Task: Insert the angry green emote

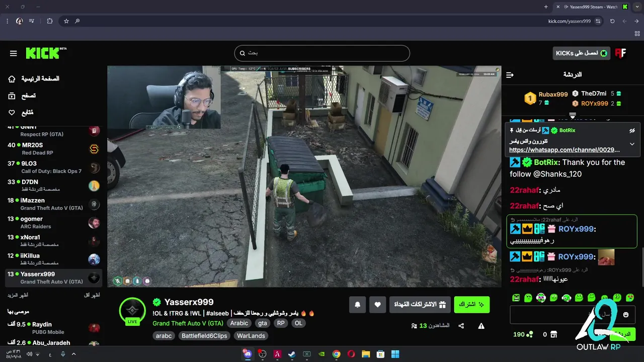Action: click(x=516, y=298)
